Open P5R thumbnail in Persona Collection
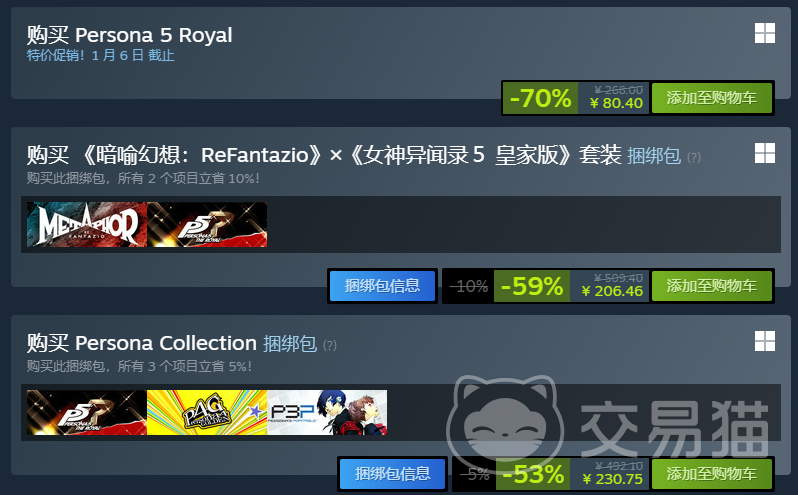 [x=87, y=413]
